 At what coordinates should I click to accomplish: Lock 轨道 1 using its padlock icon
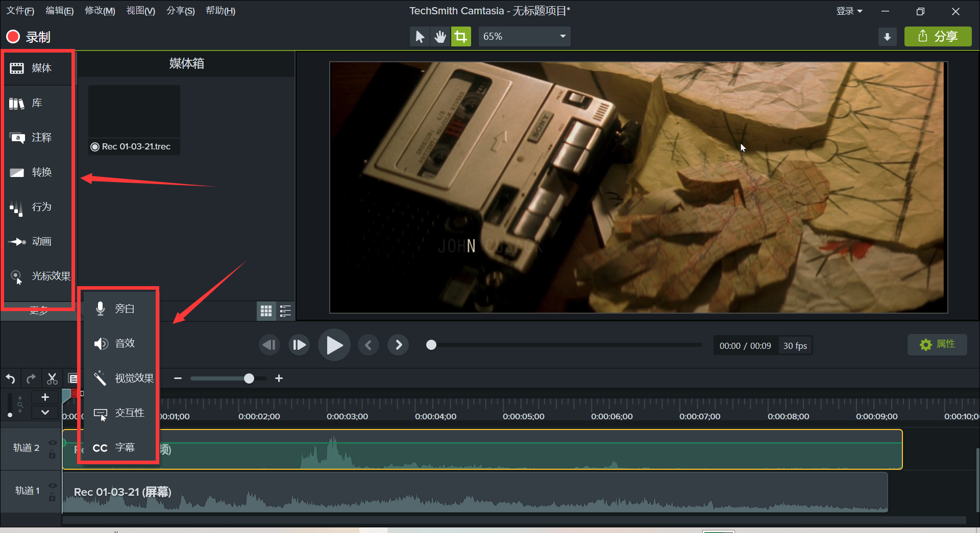pyautogui.click(x=52, y=497)
